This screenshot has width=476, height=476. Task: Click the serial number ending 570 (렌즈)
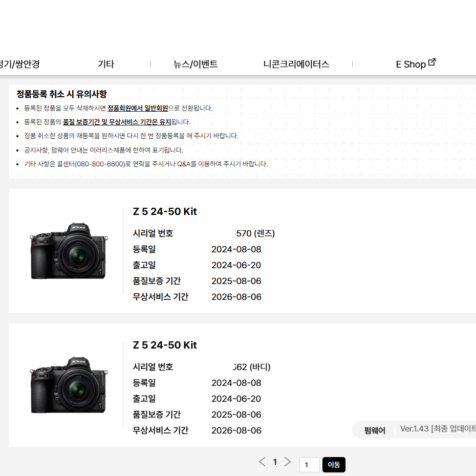(255, 233)
